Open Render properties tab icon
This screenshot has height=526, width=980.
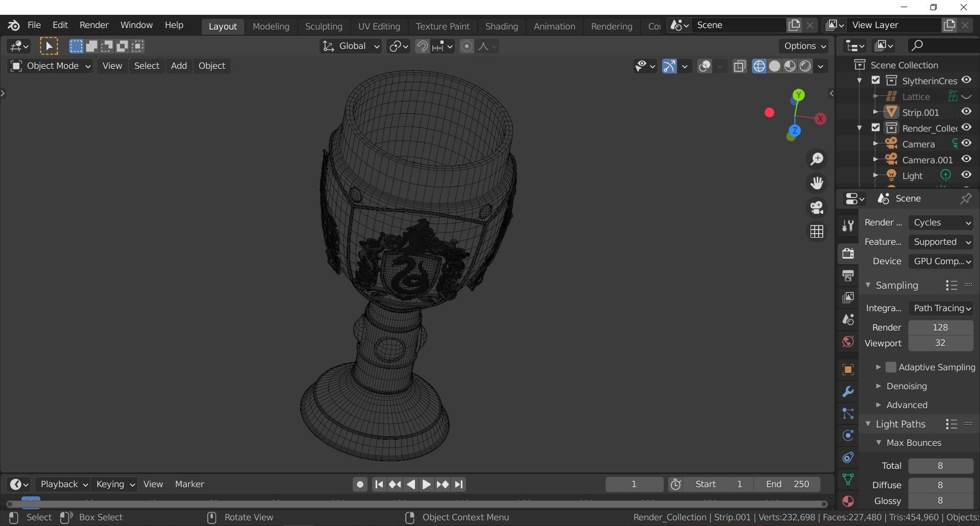848,253
